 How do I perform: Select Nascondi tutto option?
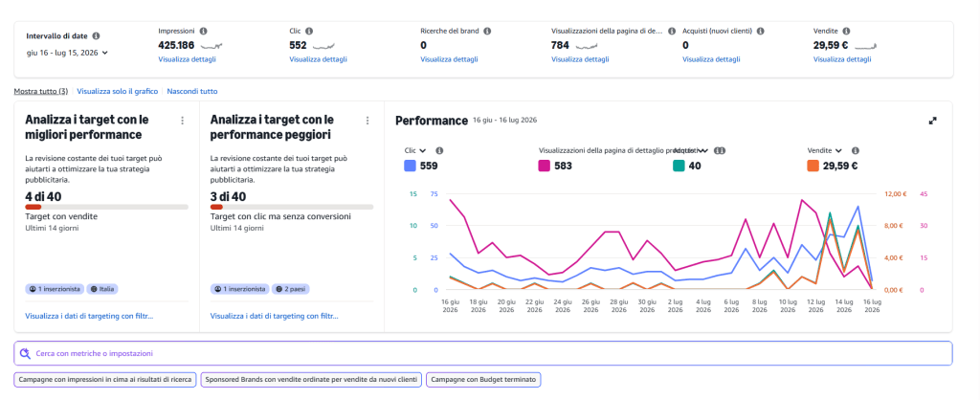point(191,91)
